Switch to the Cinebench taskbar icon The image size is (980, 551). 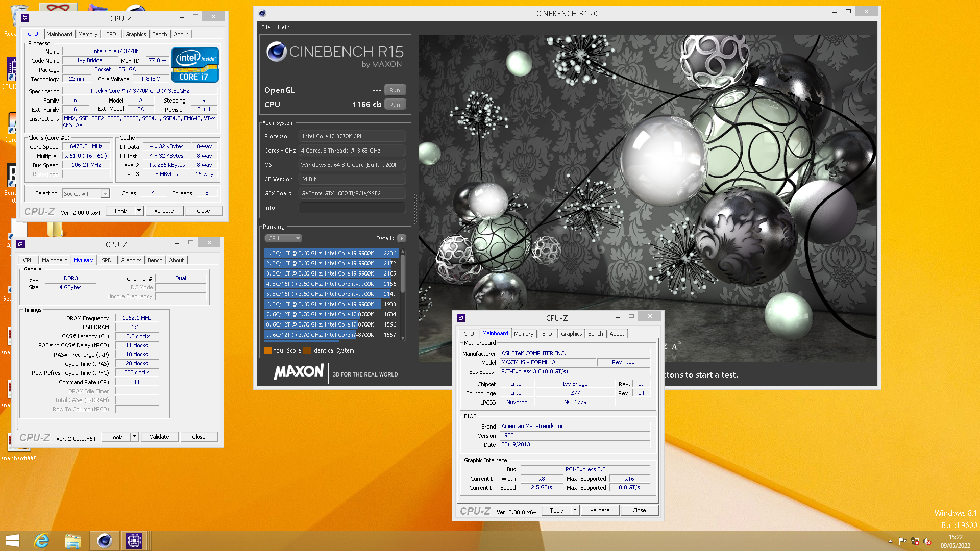(x=104, y=541)
